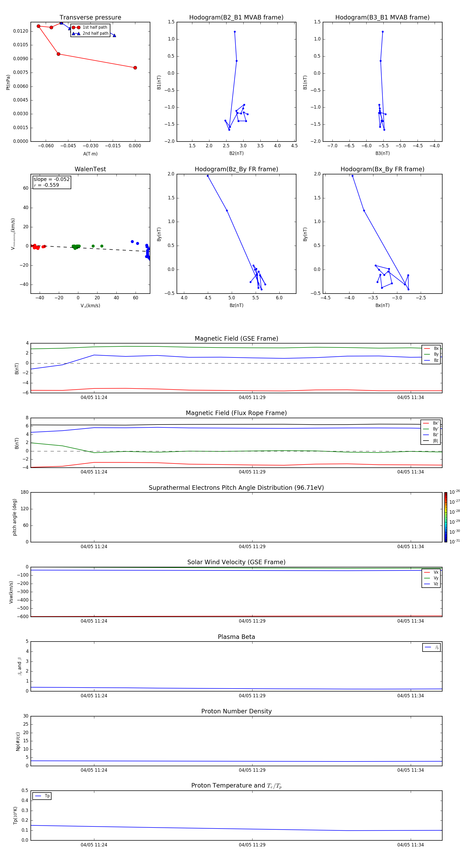The width and height of the screenshot is (473, 868).
Task: Click the Bx' legend entry in Flux Rope plot
Action: tap(431, 423)
